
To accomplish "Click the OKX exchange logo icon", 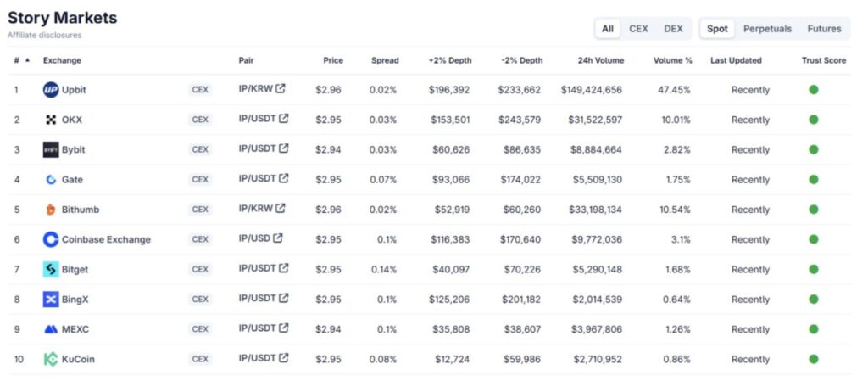I will [51, 120].
